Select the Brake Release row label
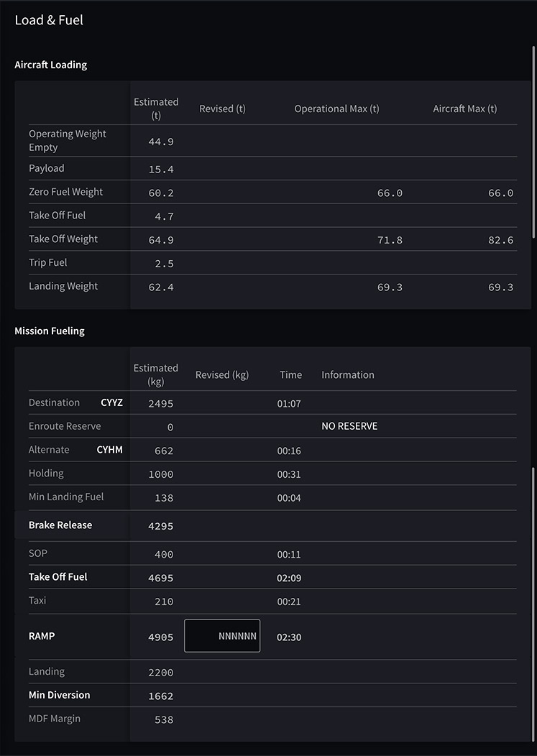This screenshot has width=537, height=756. tap(60, 525)
